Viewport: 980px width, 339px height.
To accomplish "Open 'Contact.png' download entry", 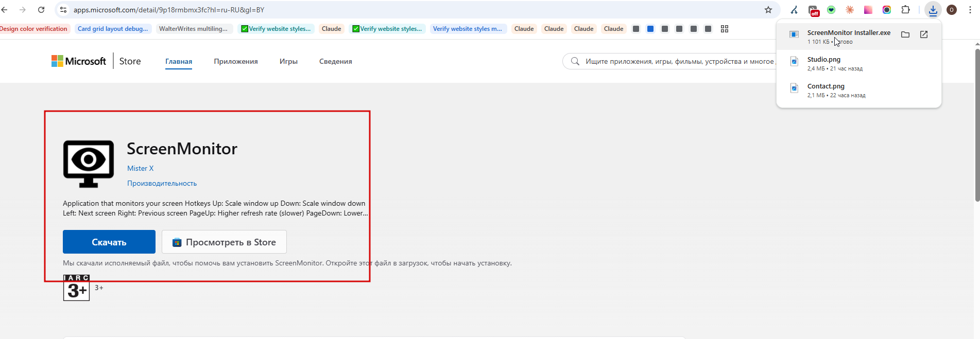I will pos(859,90).
